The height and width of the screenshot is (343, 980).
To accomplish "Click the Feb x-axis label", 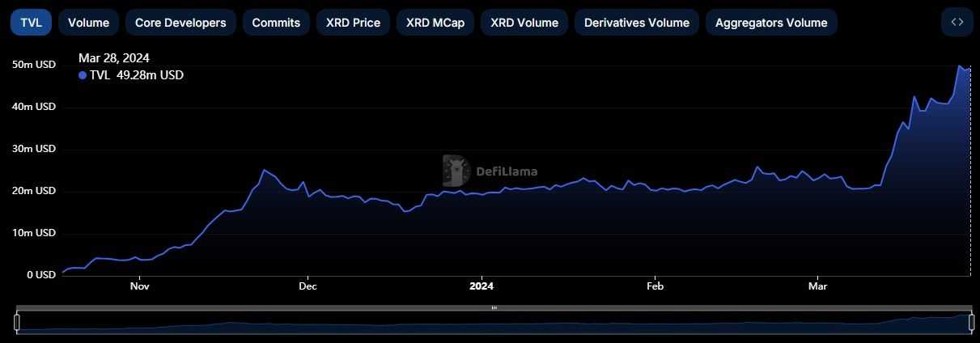I will pyautogui.click(x=655, y=286).
